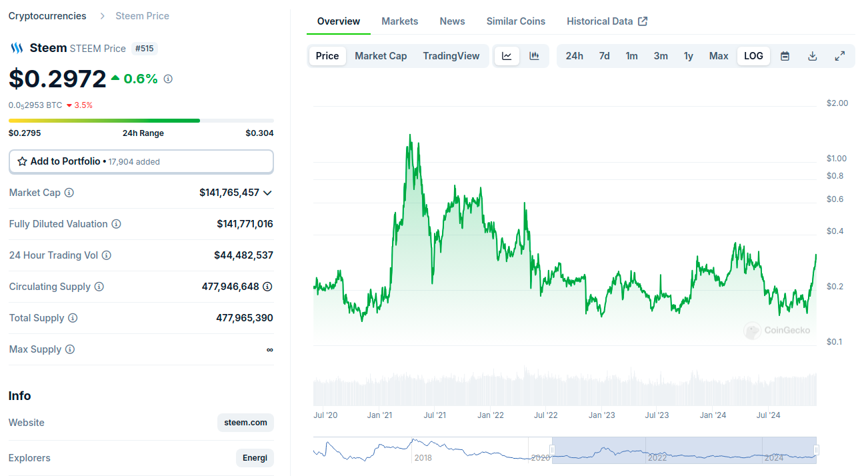Open the Total Supply info icon

[x=73, y=318]
